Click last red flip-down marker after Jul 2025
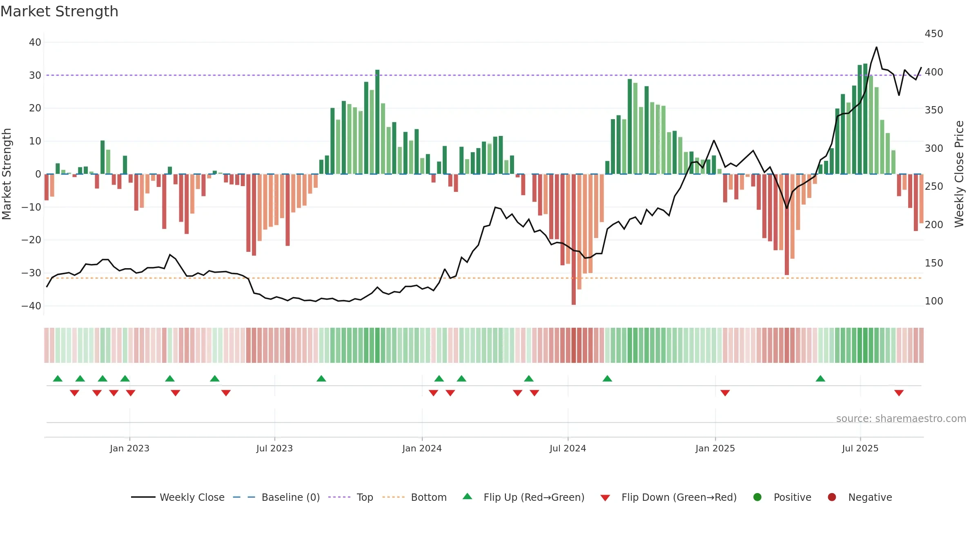 click(x=899, y=393)
